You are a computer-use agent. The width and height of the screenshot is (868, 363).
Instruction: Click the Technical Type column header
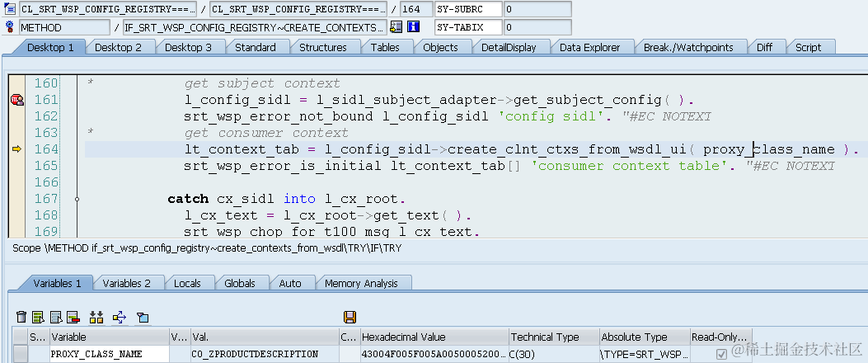[x=554, y=337]
